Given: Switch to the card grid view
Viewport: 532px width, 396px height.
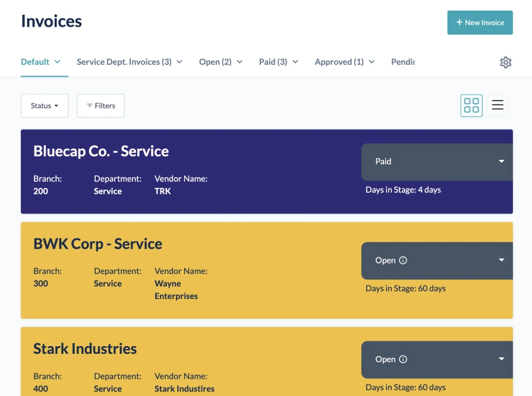Looking at the screenshot, I should (471, 105).
